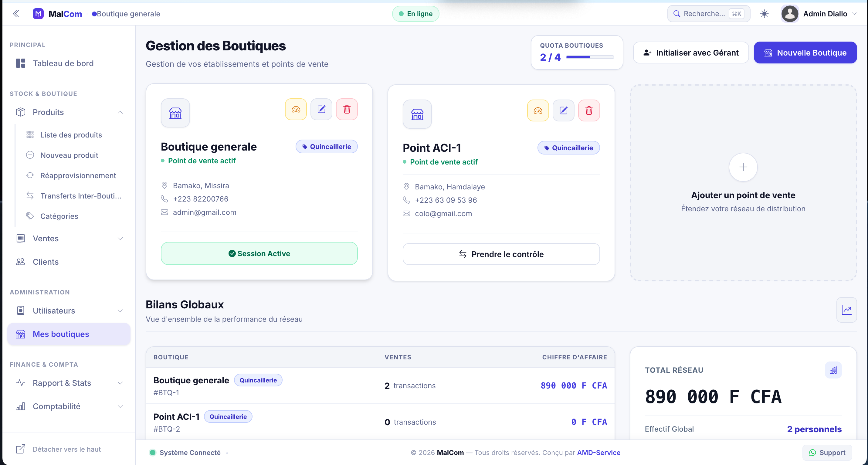Open the dashboard icon on Boutique generale card
This screenshot has height=465, width=868.
coord(296,109)
